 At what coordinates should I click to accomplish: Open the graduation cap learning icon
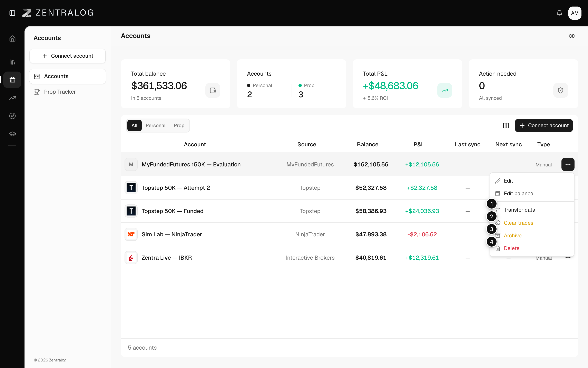point(12,134)
